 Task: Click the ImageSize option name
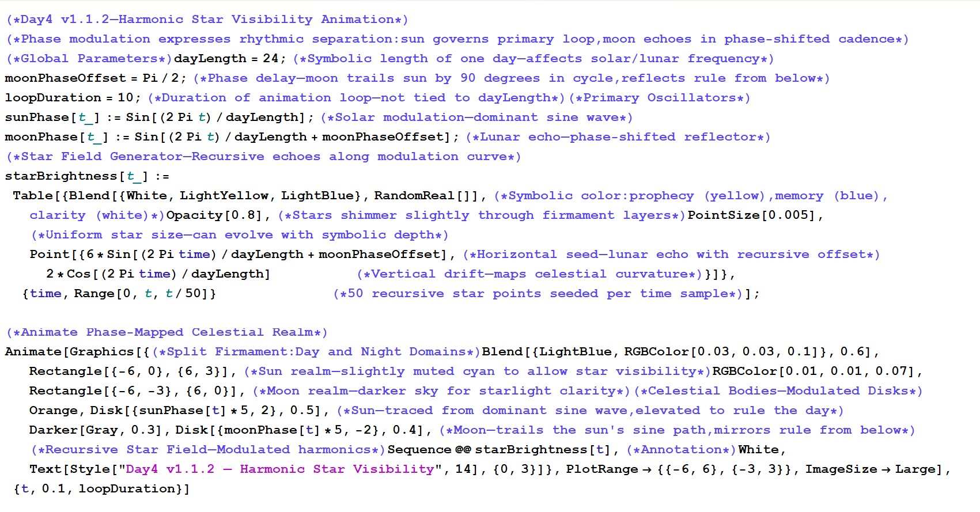coord(841,469)
